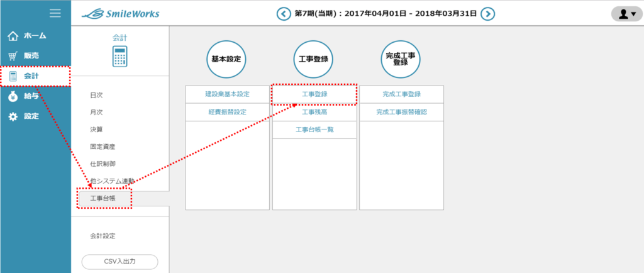Select 固定資産 submenu item
The width and height of the screenshot is (644, 273).
(x=103, y=147)
